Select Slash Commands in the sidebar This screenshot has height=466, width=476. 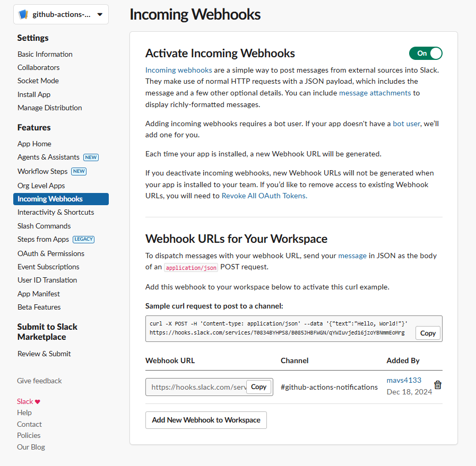pos(44,226)
